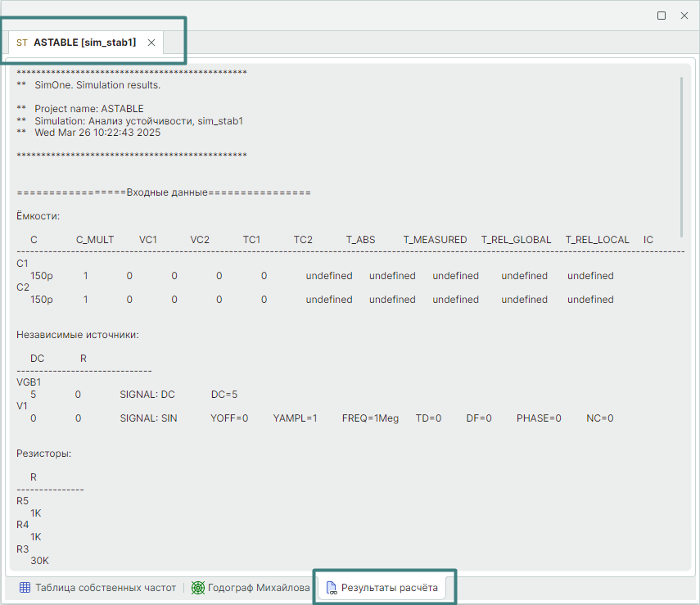Maximize the simulation results window
The width and height of the screenshot is (700, 605).
click(662, 16)
